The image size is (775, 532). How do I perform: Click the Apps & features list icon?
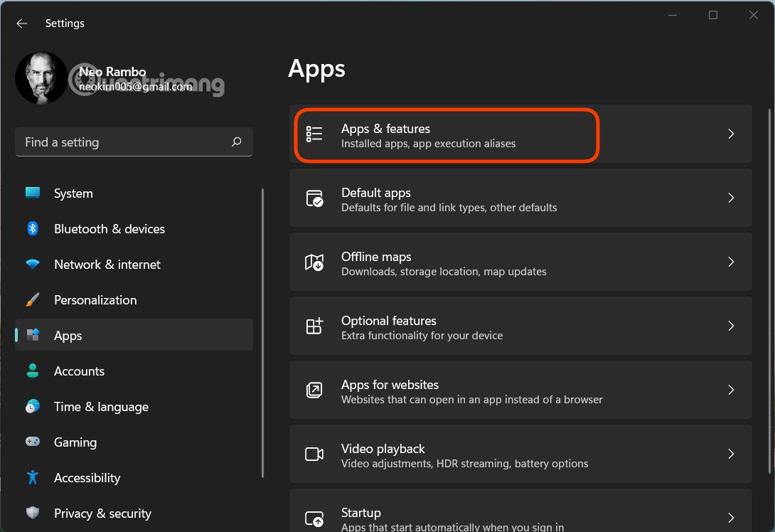(x=314, y=133)
